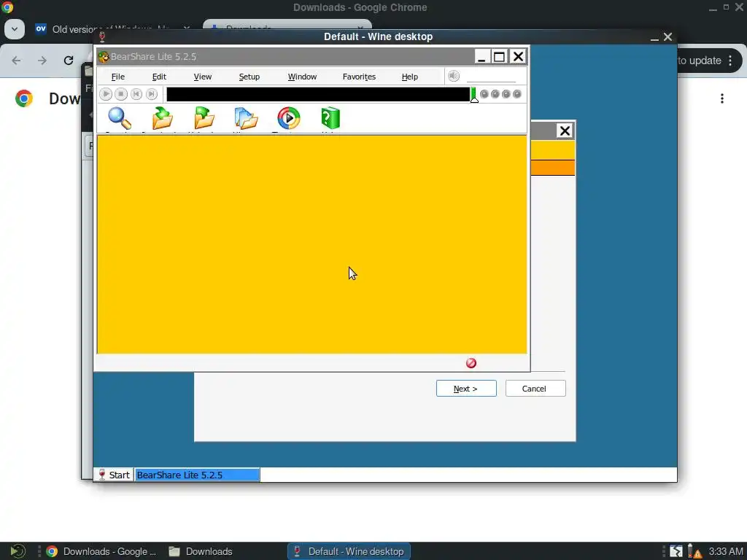Viewport: 747px width, 560px height.
Task: Open the View menu
Action: click(203, 77)
